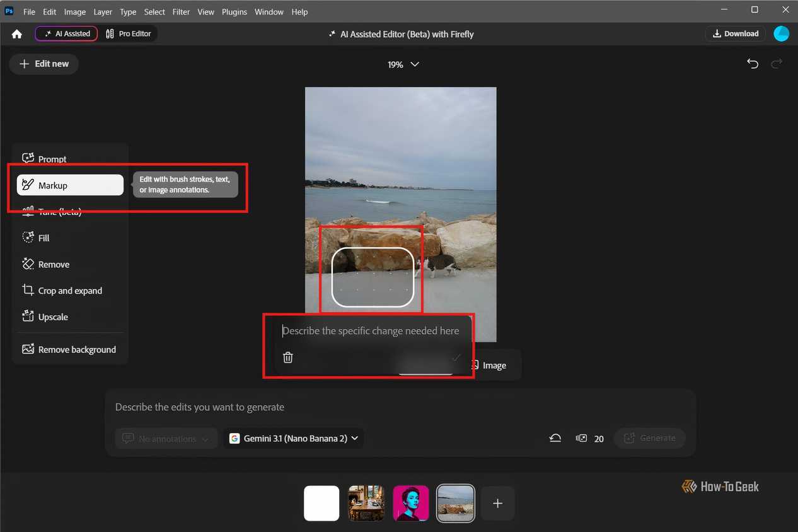Expand the No annotations dropdown
The image size is (798, 532).
click(166, 439)
